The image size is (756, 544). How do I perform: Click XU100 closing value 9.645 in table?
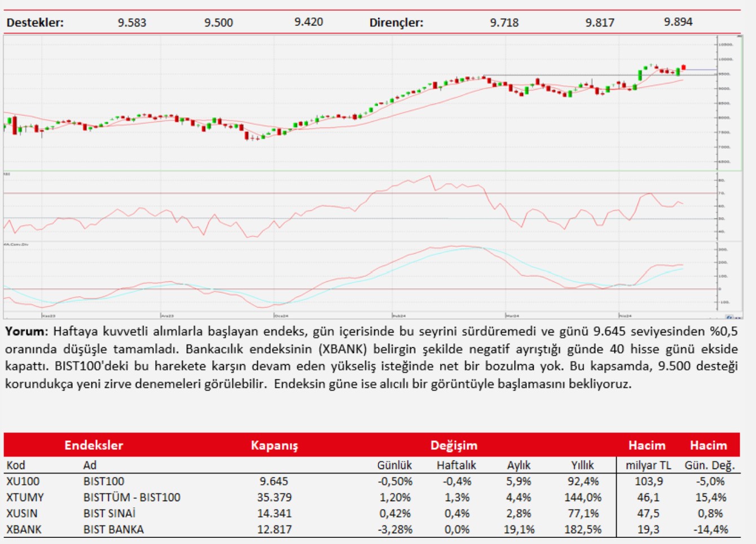[x=274, y=481]
